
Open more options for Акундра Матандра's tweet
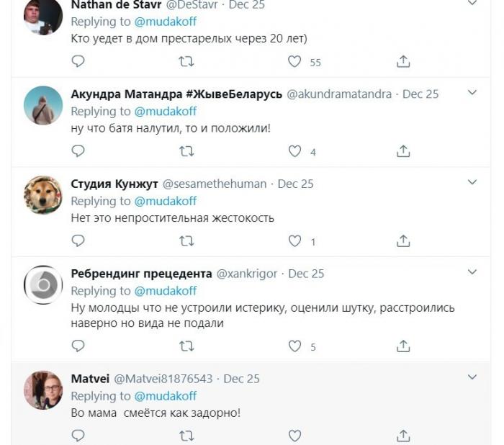click(472, 93)
